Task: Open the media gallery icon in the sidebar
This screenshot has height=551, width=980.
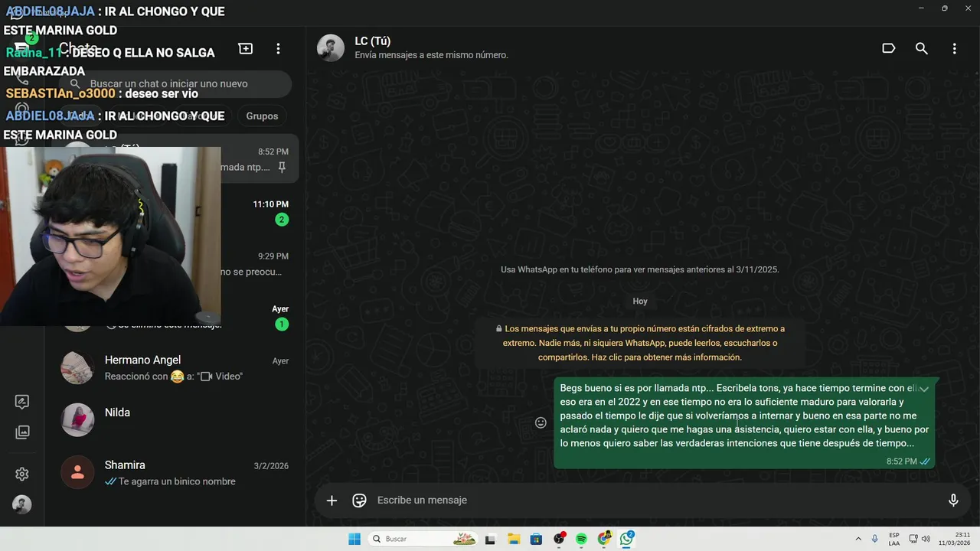Action: 22,432
